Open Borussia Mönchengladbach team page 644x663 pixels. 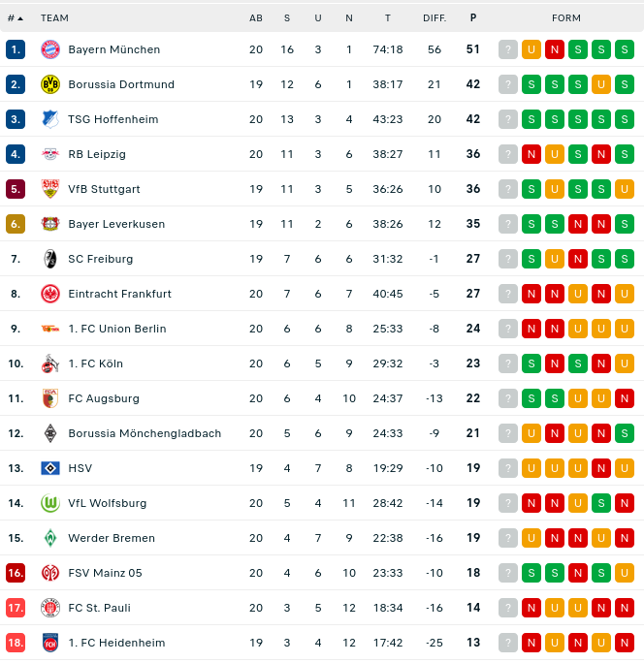(x=145, y=433)
